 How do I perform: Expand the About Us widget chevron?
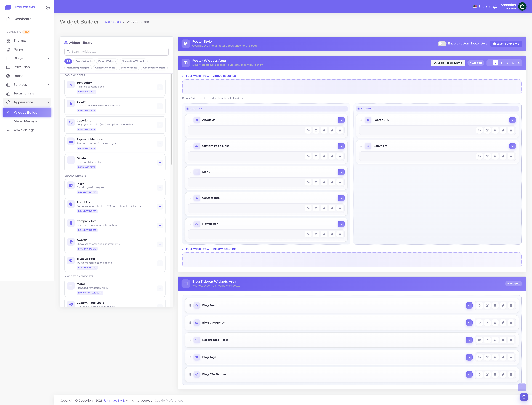coord(341,120)
